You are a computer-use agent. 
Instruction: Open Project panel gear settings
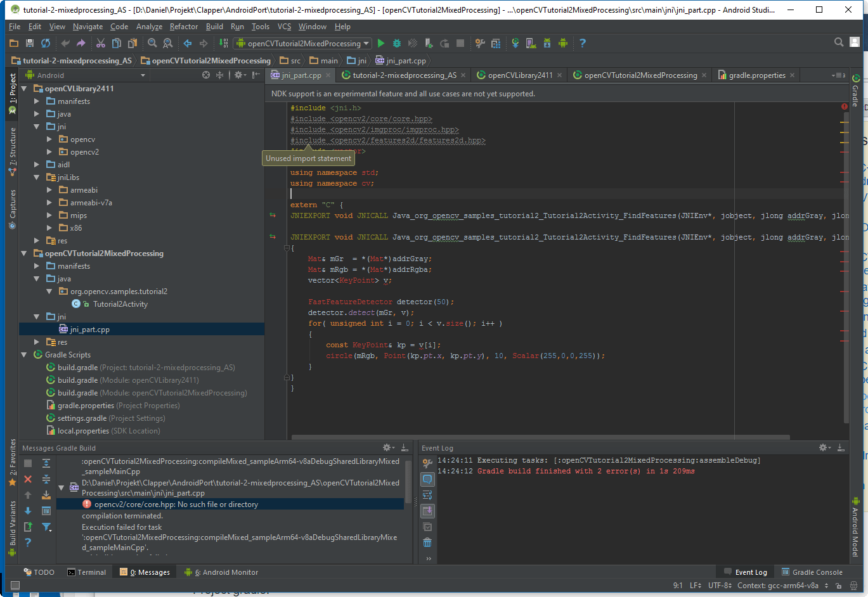tap(239, 75)
